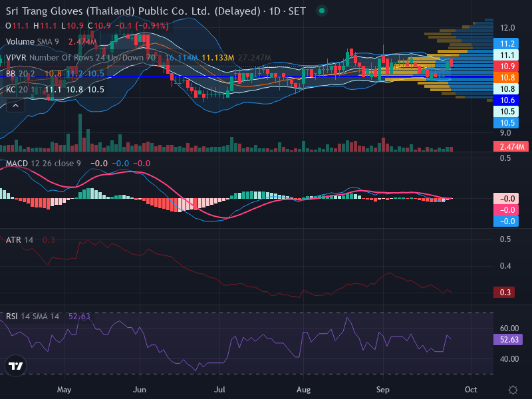Click the pink -0.0 MACD signal label
The height and width of the screenshot is (399, 532).
[506, 210]
